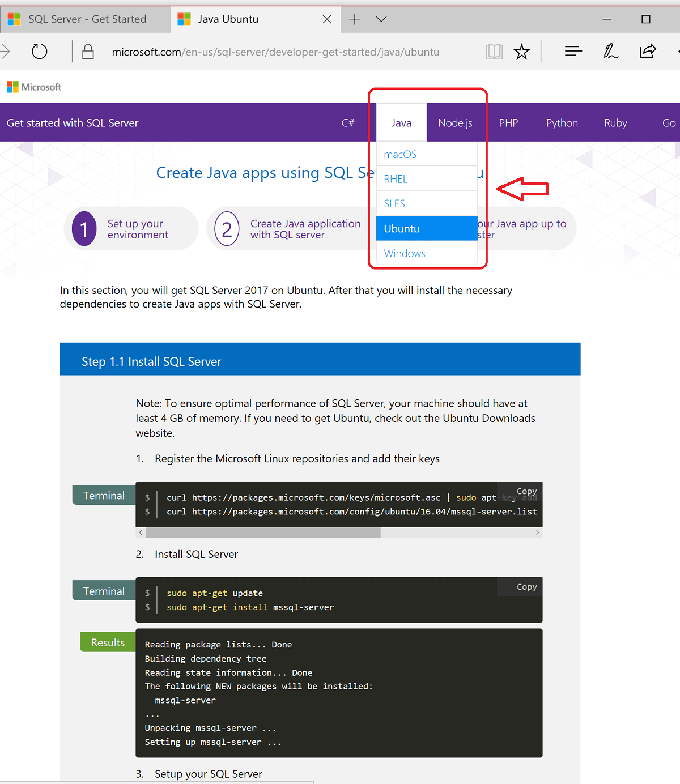
Task: Add page to favorites star icon
Action: pyautogui.click(x=521, y=52)
